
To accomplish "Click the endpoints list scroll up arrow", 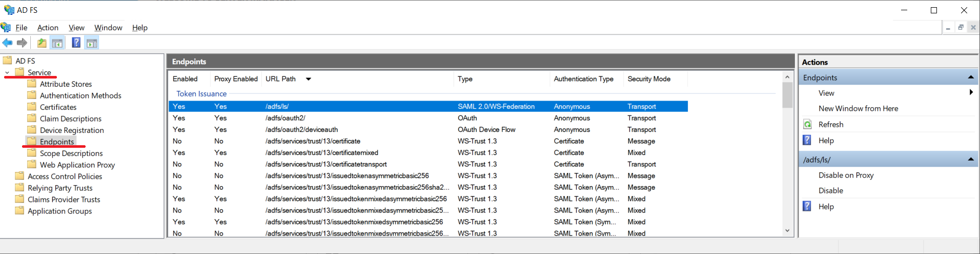I will point(787,77).
